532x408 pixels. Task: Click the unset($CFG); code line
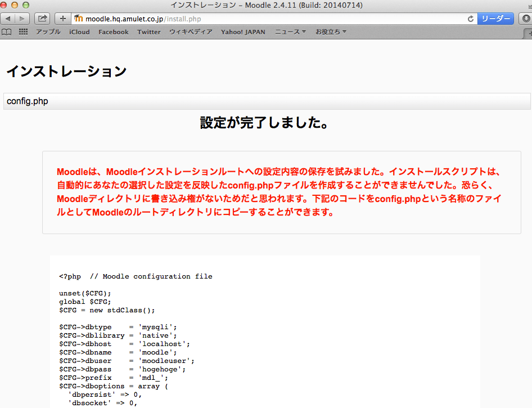(85, 293)
